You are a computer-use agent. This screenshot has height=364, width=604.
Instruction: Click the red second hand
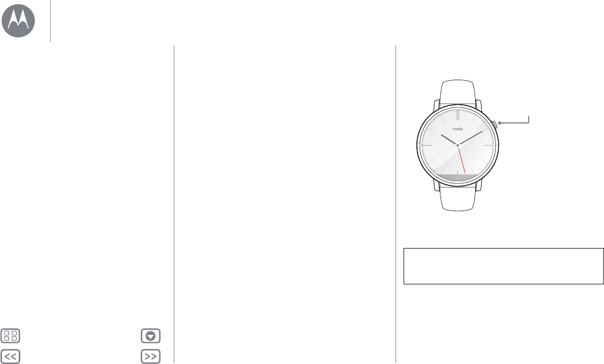[x=461, y=159]
